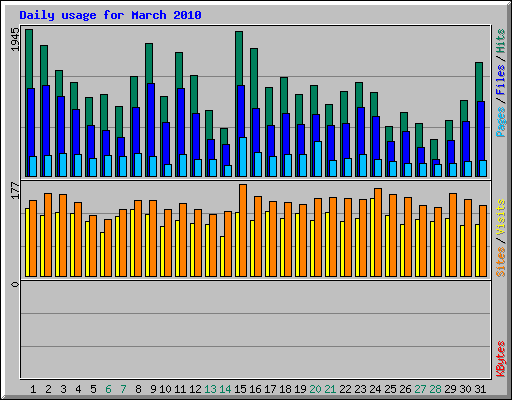Click day label 23 on x-axis
This screenshot has width=512, height=400.
click(360, 389)
